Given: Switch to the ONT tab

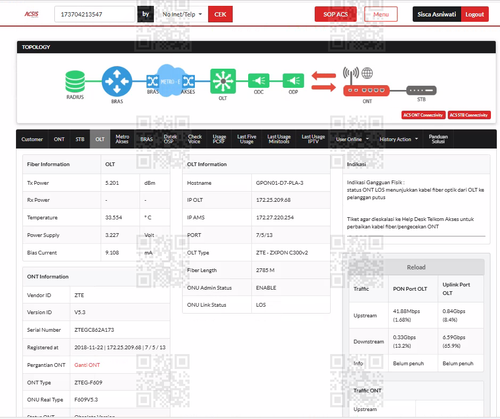Looking at the screenshot, I should point(59,139).
